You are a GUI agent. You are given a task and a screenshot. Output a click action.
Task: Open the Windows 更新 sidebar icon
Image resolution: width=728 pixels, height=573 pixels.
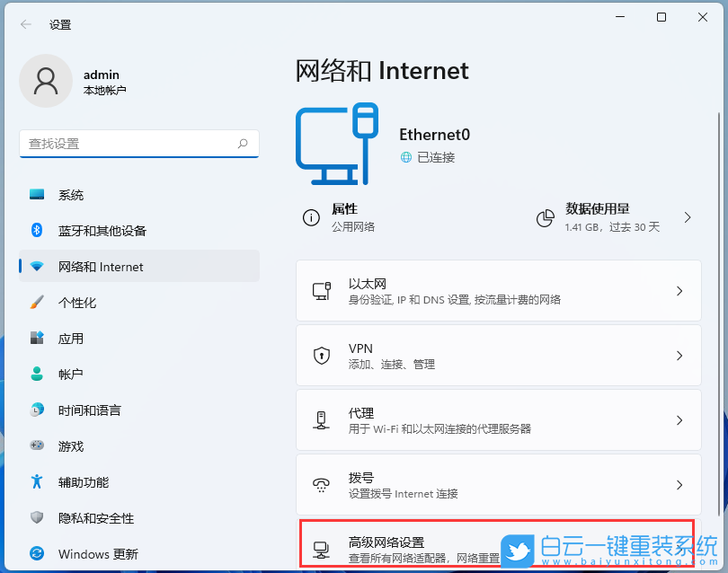(37, 554)
